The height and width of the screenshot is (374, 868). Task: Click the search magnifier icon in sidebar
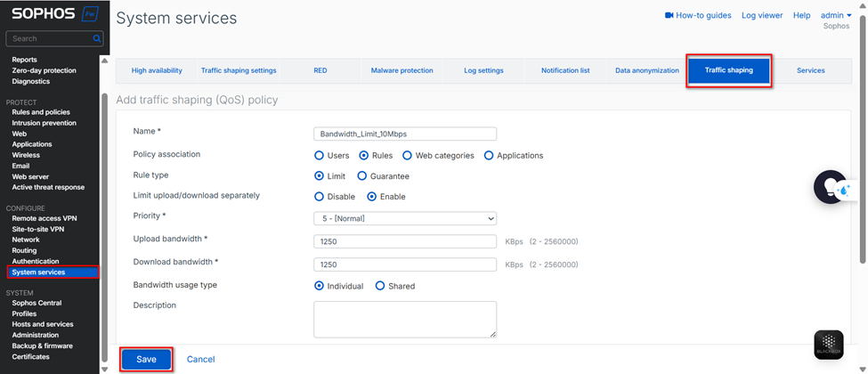97,39
